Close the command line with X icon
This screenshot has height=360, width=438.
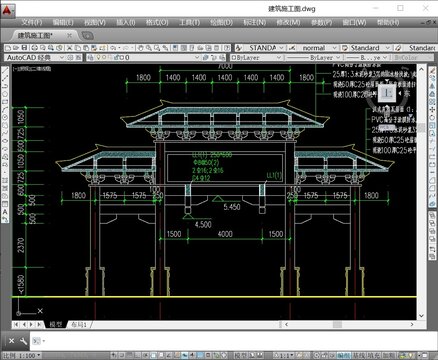point(11,341)
